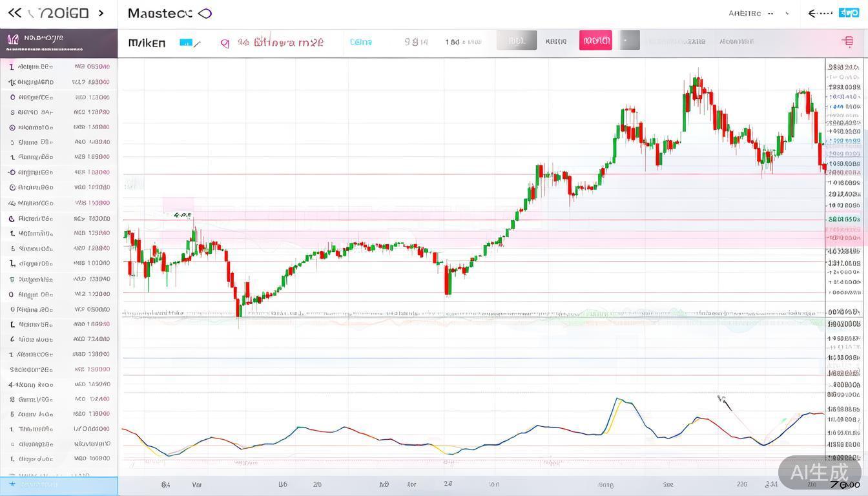868x496 pixels.
Task: Select the watchlist row with value 1.89800
Action: [59, 157]
